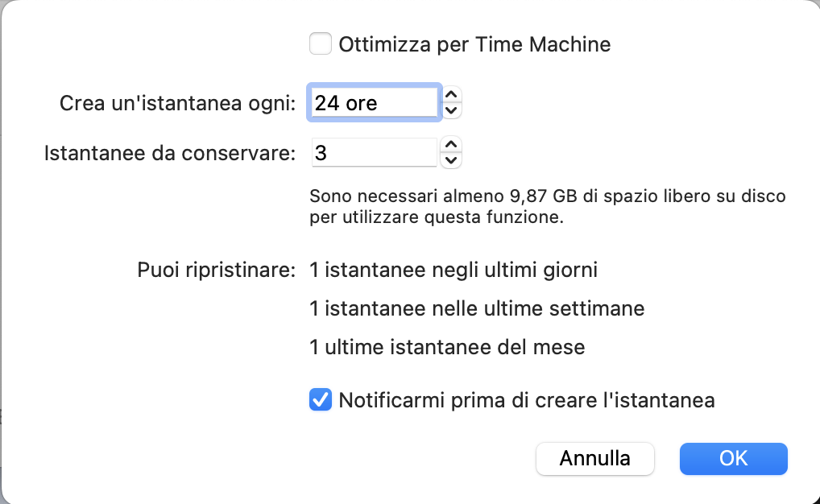Click the Istantanee da conservare label
820x504 pixels.
(x=170, y=152)
